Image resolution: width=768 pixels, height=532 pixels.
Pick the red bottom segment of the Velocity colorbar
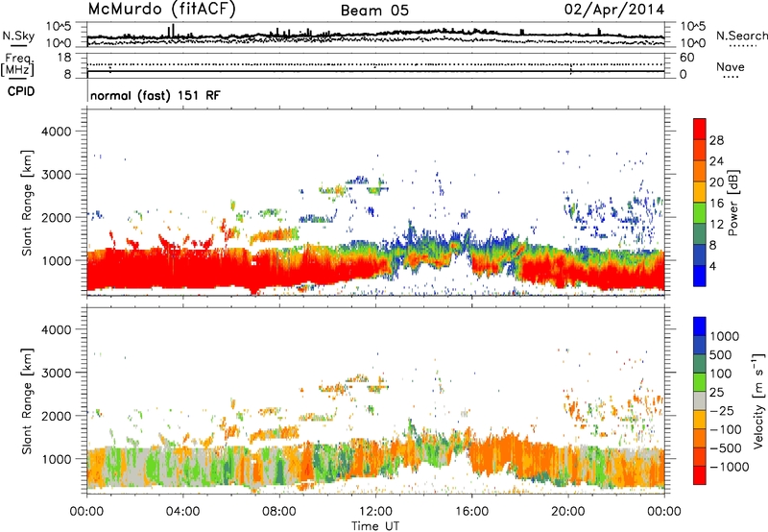tap(700, 475)
